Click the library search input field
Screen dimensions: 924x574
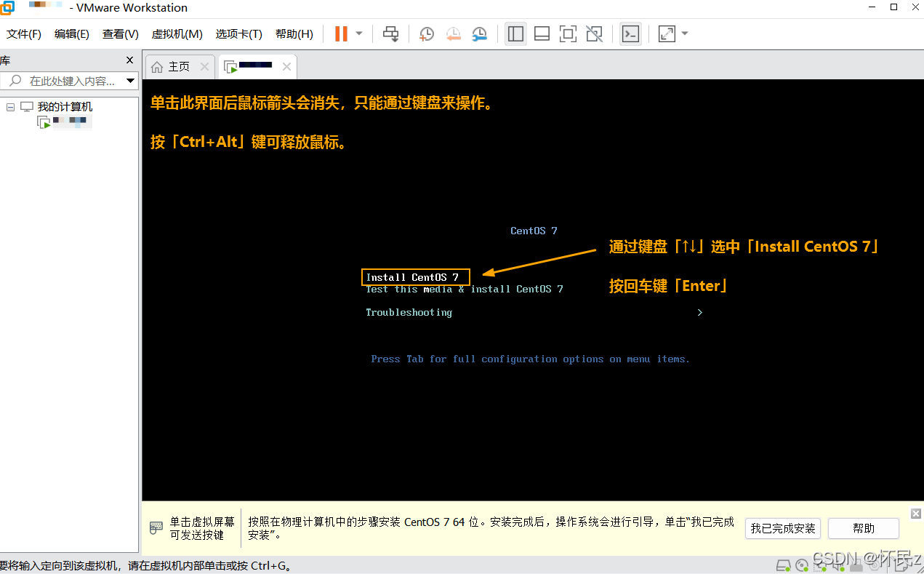71,81
